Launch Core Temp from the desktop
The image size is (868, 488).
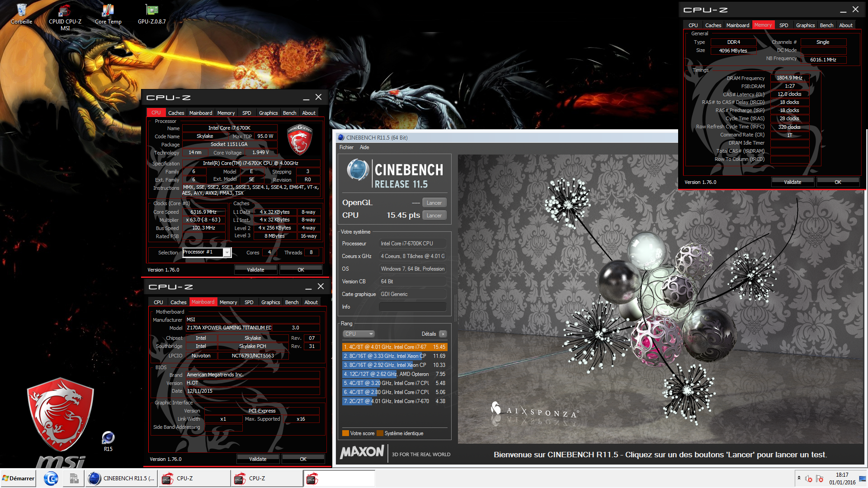click(108, 14)
